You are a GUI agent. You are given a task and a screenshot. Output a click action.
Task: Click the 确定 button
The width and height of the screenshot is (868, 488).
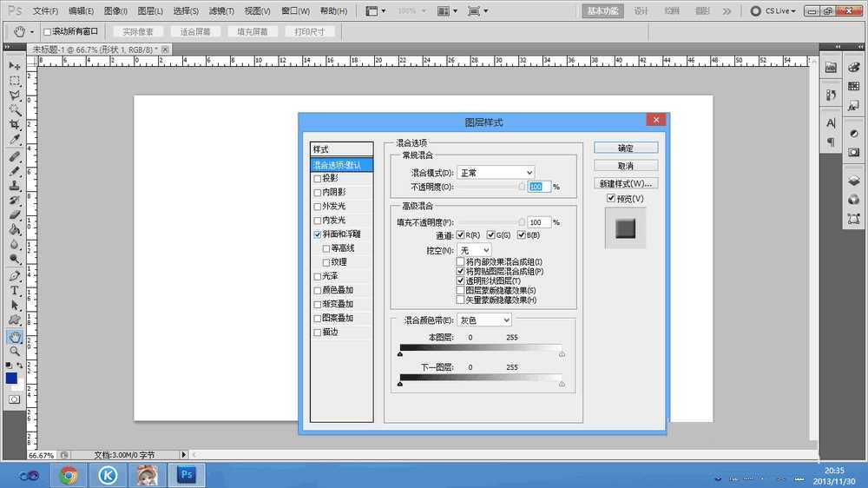[625, 148]
